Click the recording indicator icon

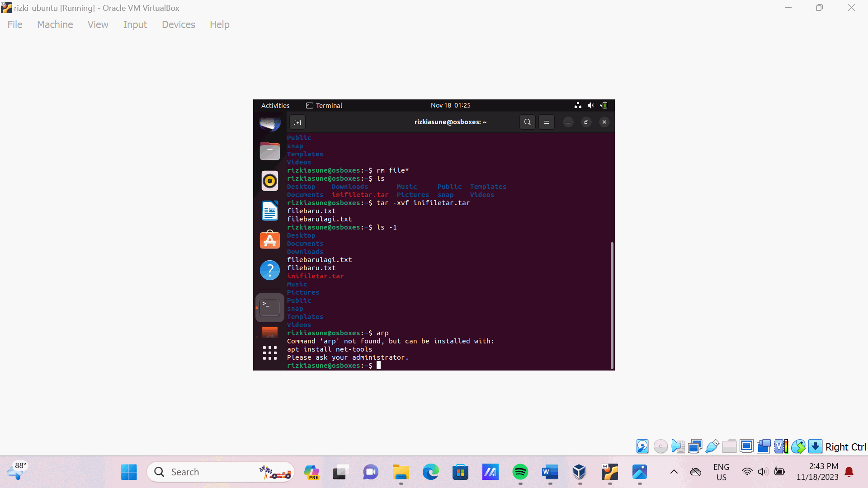click(x=764, y=446)
